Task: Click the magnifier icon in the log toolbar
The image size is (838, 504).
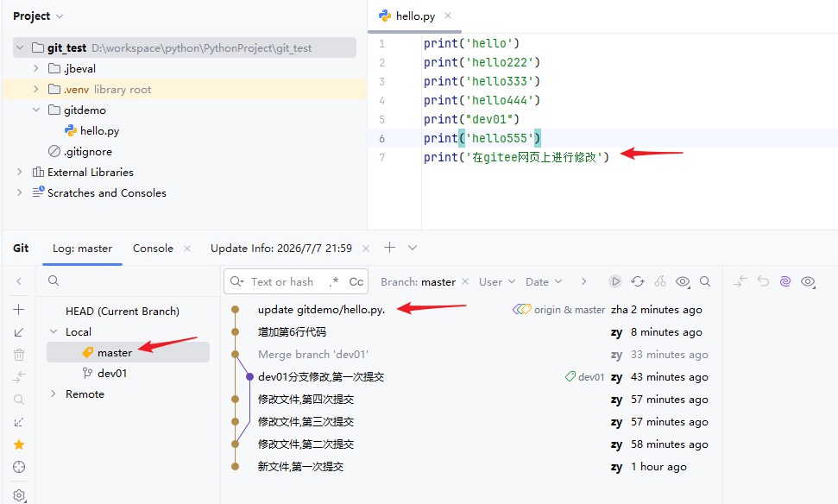Action: (705, 281)
